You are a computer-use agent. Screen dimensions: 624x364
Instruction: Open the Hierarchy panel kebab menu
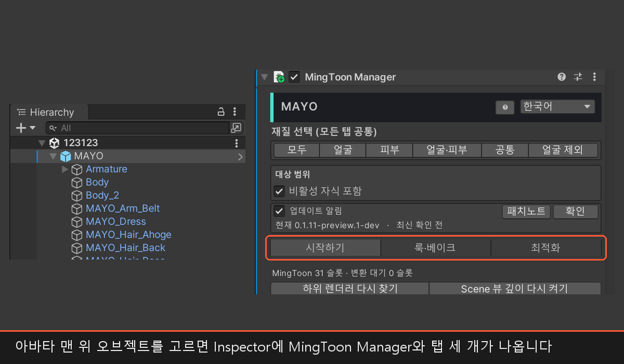click(x=235, y=112)
